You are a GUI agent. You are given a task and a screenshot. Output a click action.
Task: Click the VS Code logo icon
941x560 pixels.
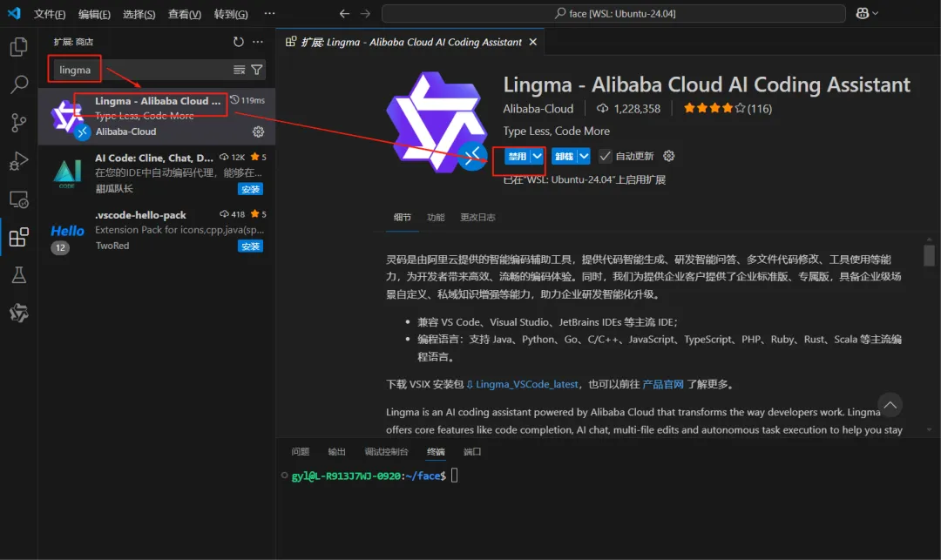click(13, 13)
